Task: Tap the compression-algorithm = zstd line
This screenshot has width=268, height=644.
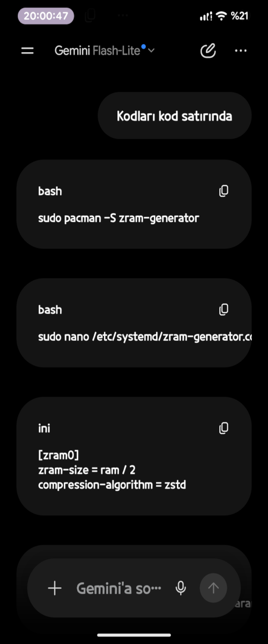Action: click(x=112, y=485)
